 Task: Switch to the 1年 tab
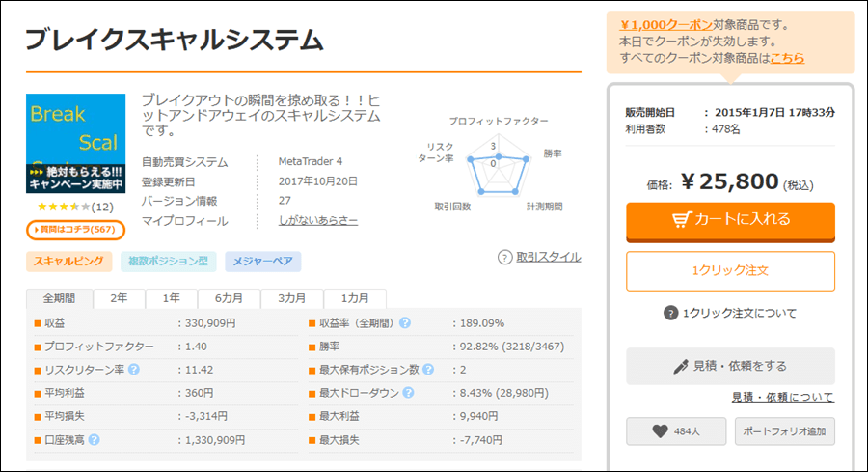(171, 298)
